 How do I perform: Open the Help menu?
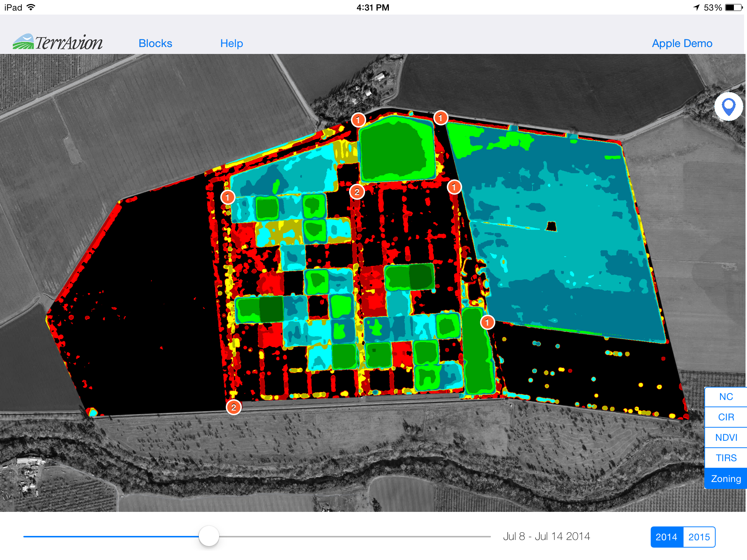click(x=232, y=43)
